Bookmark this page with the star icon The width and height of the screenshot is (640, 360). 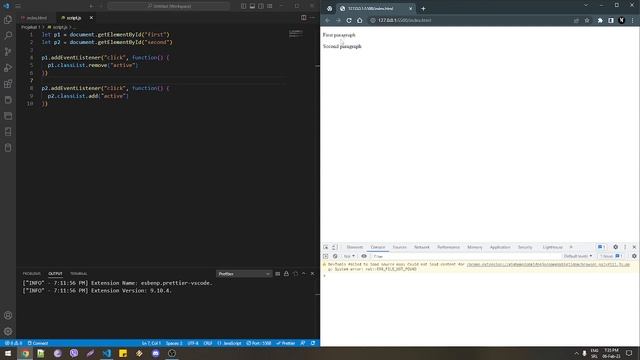click(x=587, y=20)
